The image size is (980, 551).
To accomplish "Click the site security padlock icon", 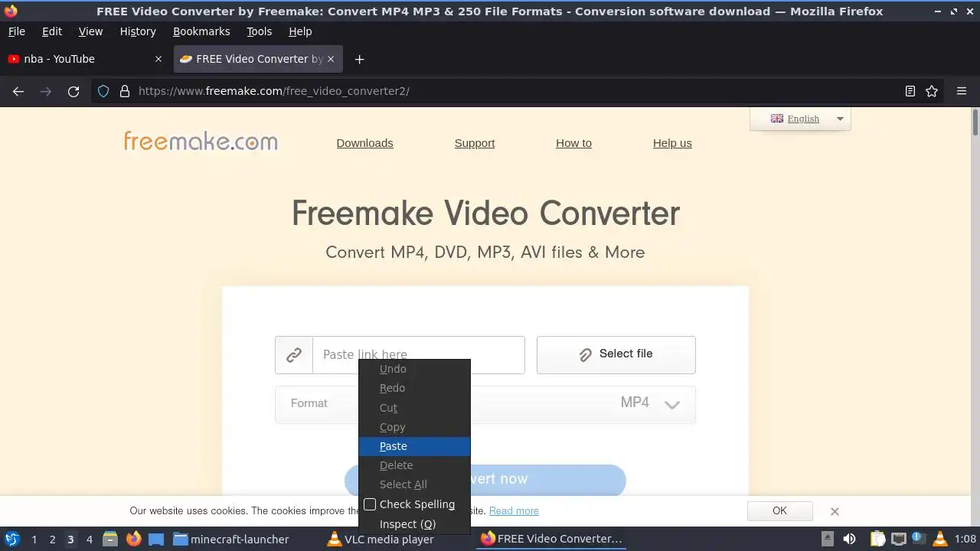I will [x=125, y=91].
